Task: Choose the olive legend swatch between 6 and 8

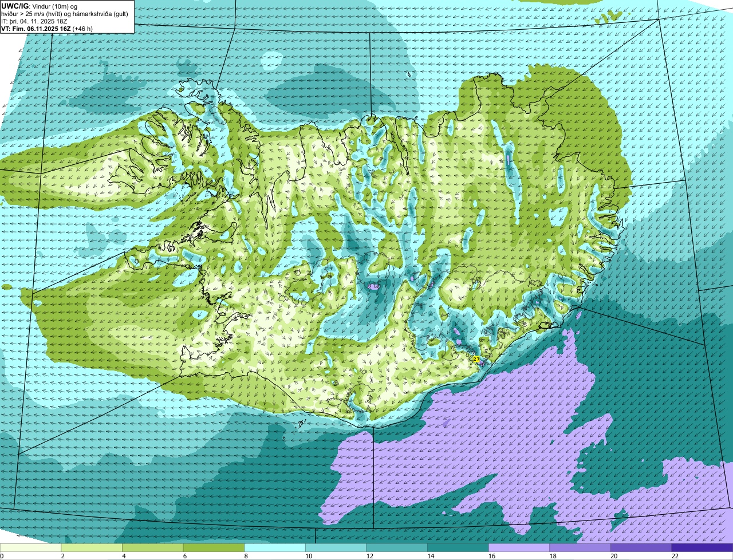Action: point(214,547)
